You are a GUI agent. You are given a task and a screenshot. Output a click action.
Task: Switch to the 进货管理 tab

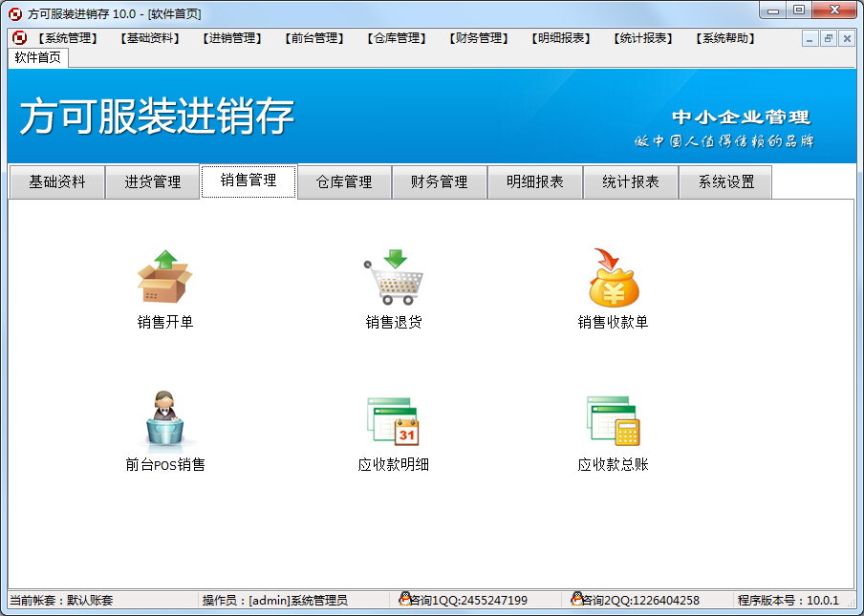152,181
